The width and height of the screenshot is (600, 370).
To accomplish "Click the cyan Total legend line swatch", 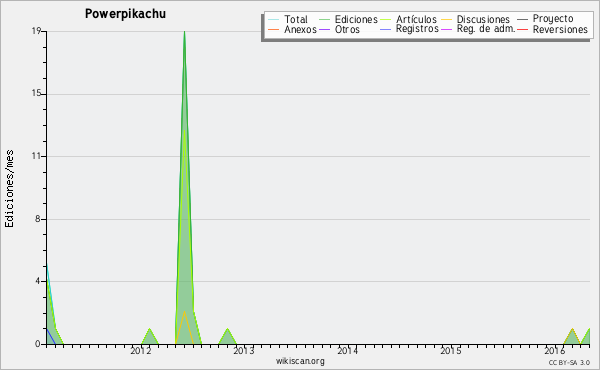I will 274,19.
